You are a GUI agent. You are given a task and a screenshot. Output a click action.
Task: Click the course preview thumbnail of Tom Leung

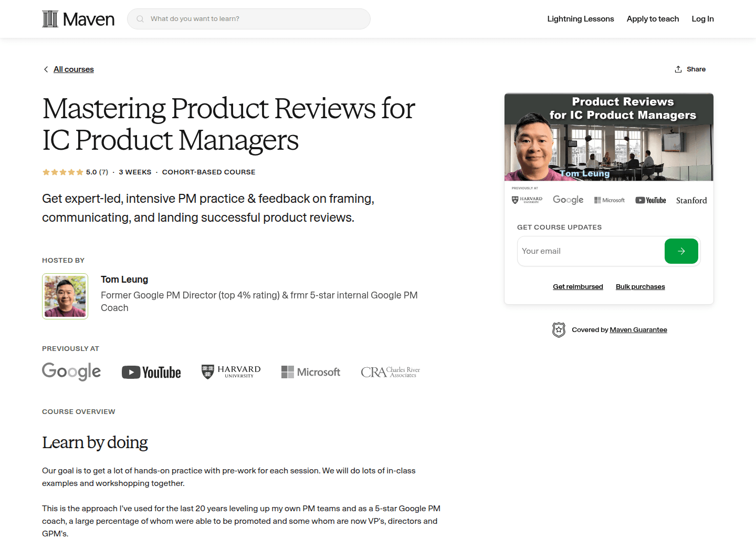(x=608, y=137)
